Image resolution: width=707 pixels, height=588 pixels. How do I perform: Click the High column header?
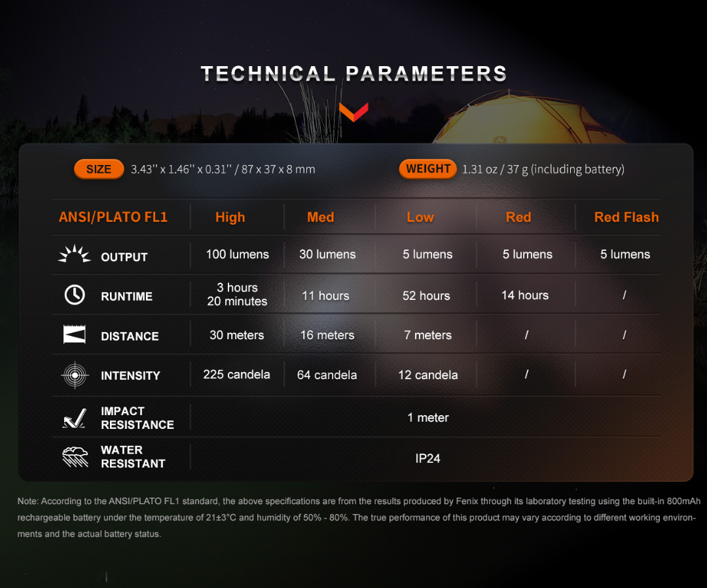pyautogui.click(x=230, y=217)
